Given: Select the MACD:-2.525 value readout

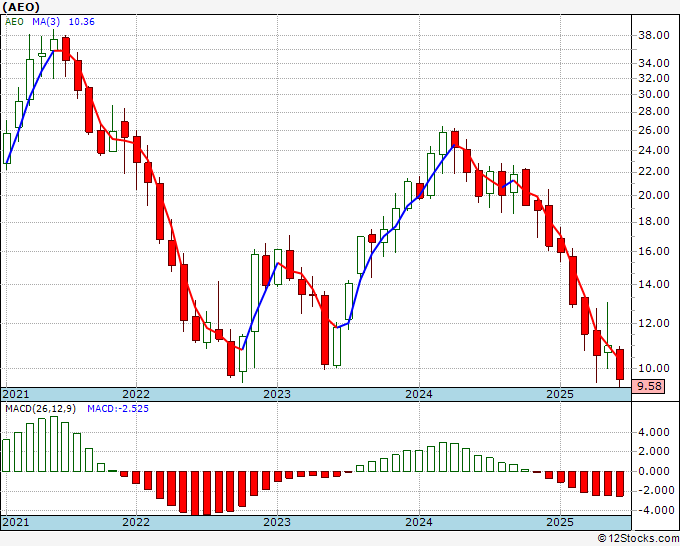Looking at the screenshot, I should [118, 409].
